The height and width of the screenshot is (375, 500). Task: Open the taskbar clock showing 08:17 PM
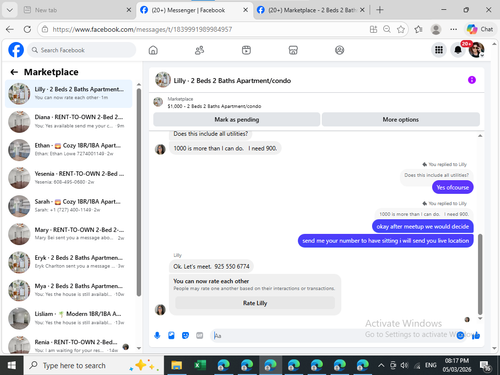coord(457,365)
